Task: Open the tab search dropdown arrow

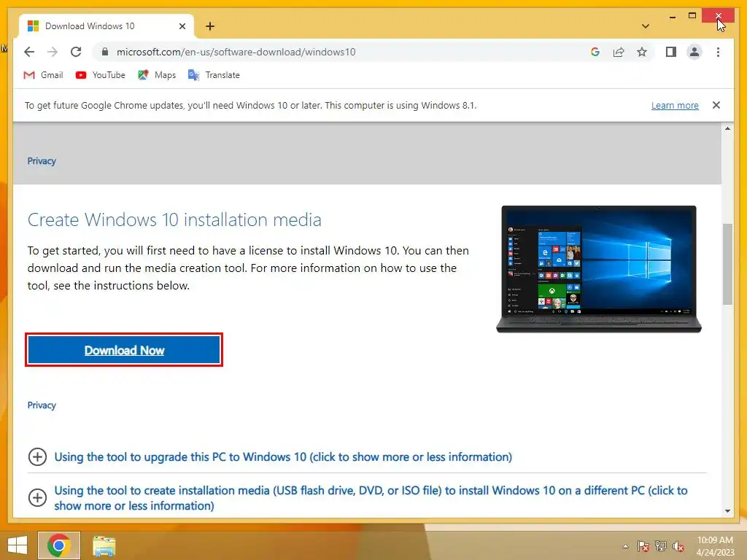Action: pos(646,26)
